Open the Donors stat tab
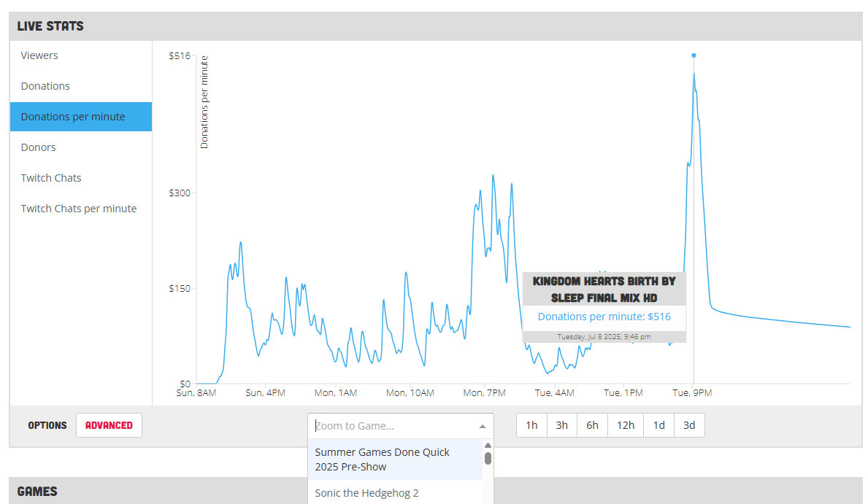 coord(81,147)
